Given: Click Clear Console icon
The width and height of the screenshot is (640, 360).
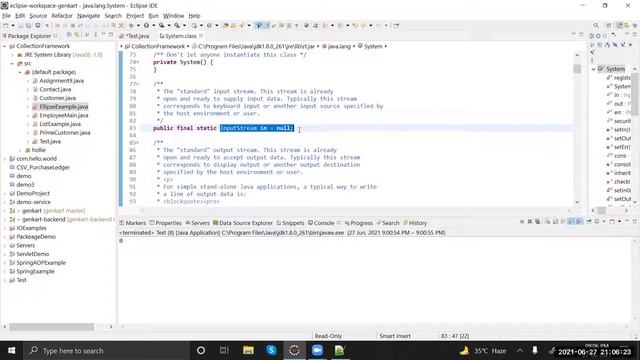Looking at the screenshot, I should [548, 222].
